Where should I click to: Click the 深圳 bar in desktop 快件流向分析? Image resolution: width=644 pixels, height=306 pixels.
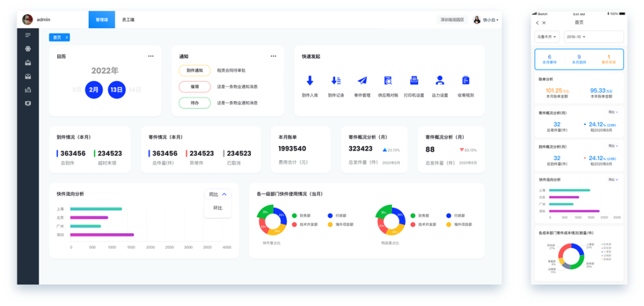tap(103, 235)
